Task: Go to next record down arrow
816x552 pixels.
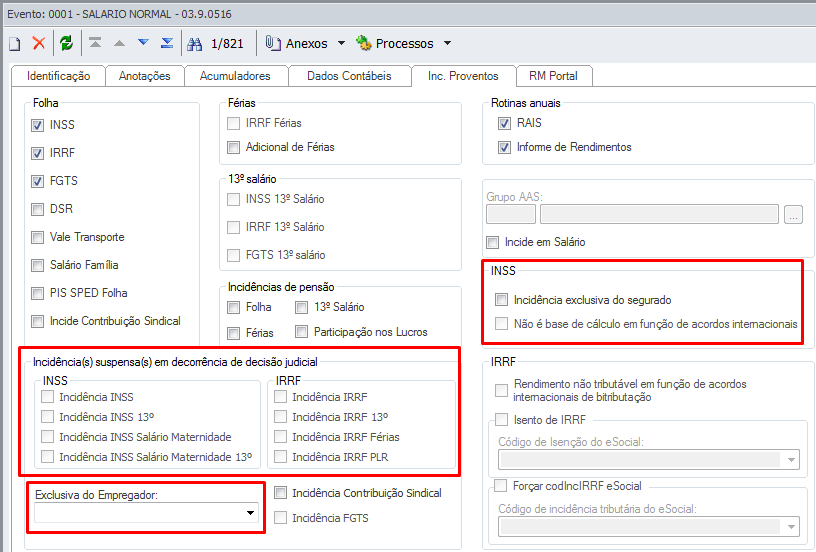Action: point(143,43)
